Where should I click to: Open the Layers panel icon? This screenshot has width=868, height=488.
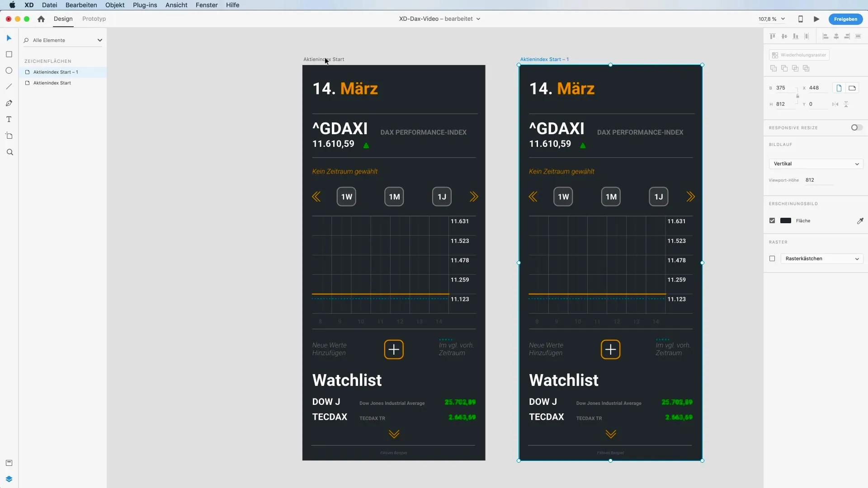pos(9,479)
